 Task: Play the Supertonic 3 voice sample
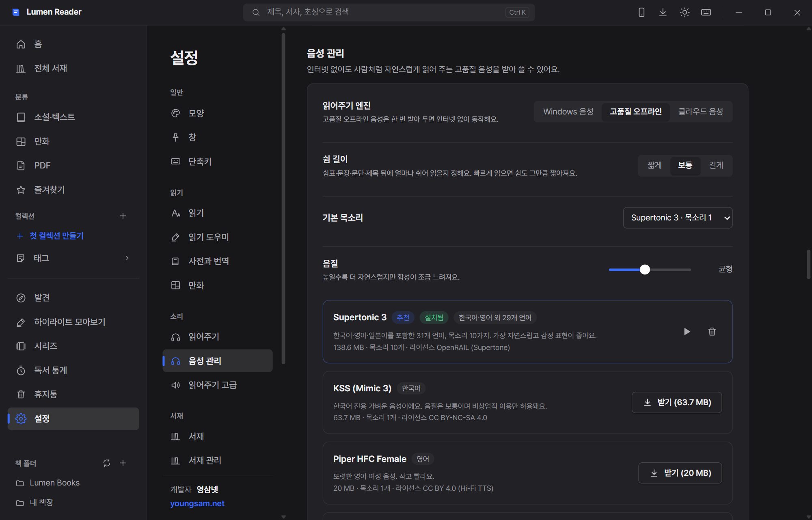(687, 332)
